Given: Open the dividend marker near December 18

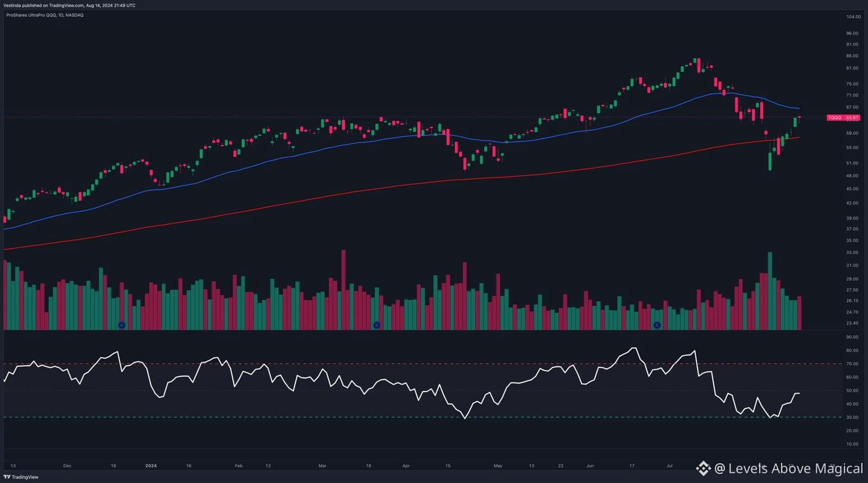Looking at the screenshot, I should coord(122,325).
